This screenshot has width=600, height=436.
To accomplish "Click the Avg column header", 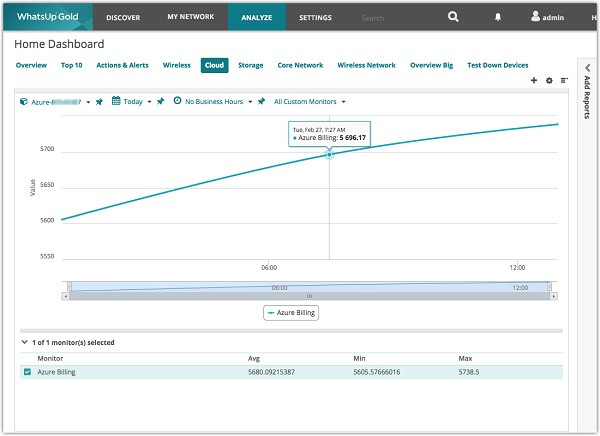I will click(x=254, y=358).
